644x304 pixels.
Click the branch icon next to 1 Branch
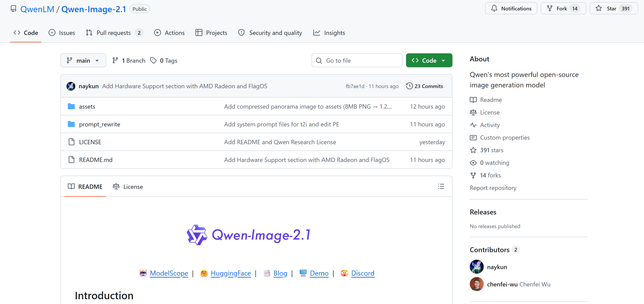click(115, 60)
